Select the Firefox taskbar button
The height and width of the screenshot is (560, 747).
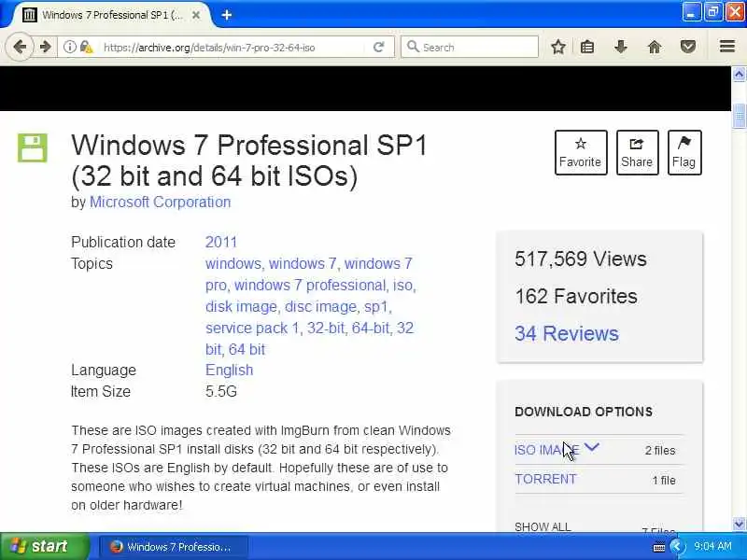coord(173,547)
